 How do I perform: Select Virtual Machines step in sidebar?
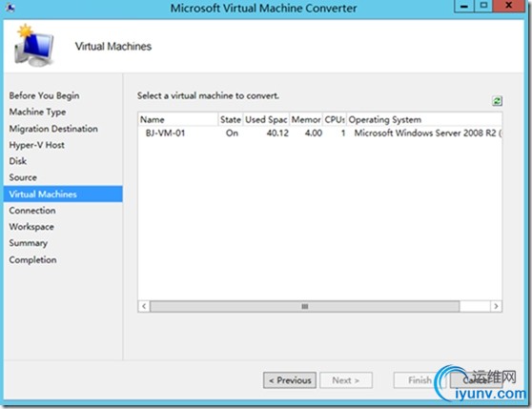(x=63, y=194)
